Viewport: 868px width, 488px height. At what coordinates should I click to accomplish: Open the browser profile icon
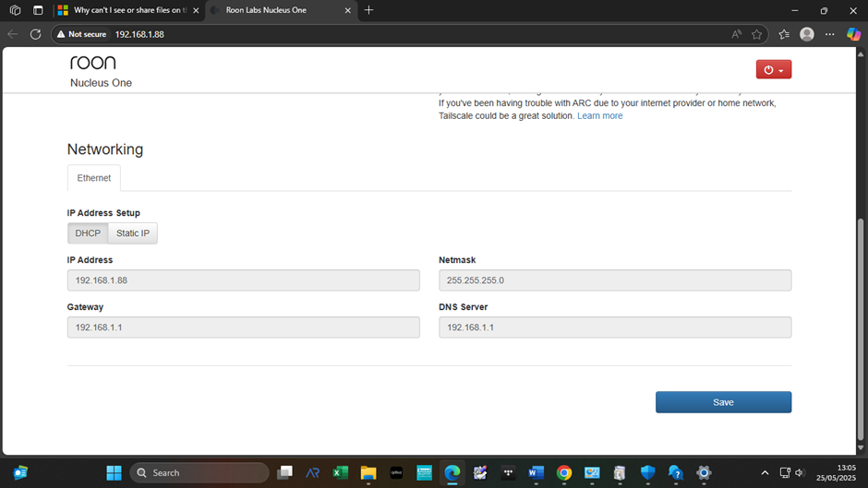point(807,34)
